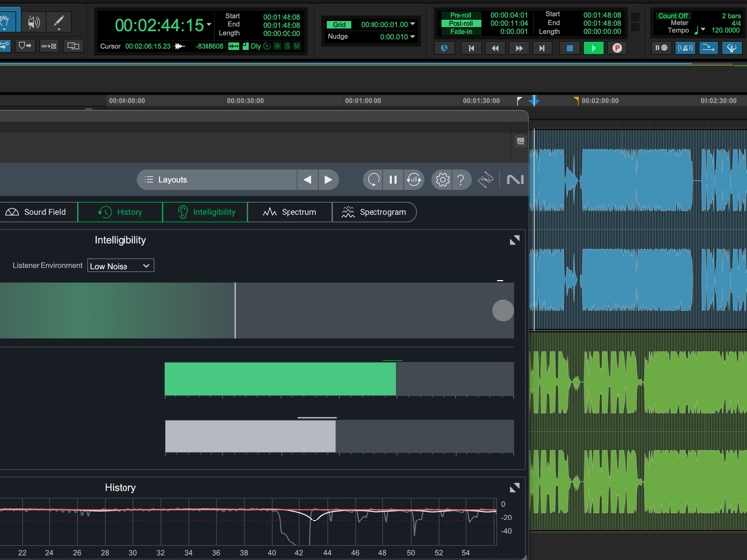Click the Meter value 4/4
Viewport: 747px width, 560px height.
[736, 23]
